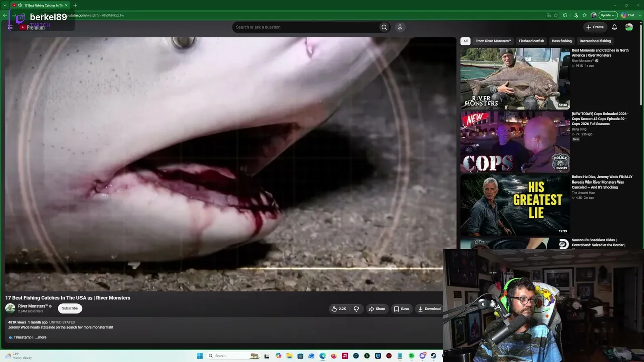Open the split screen icon in address bar
The height and width of the screenshot is (362, 644).
pos(548,15)
